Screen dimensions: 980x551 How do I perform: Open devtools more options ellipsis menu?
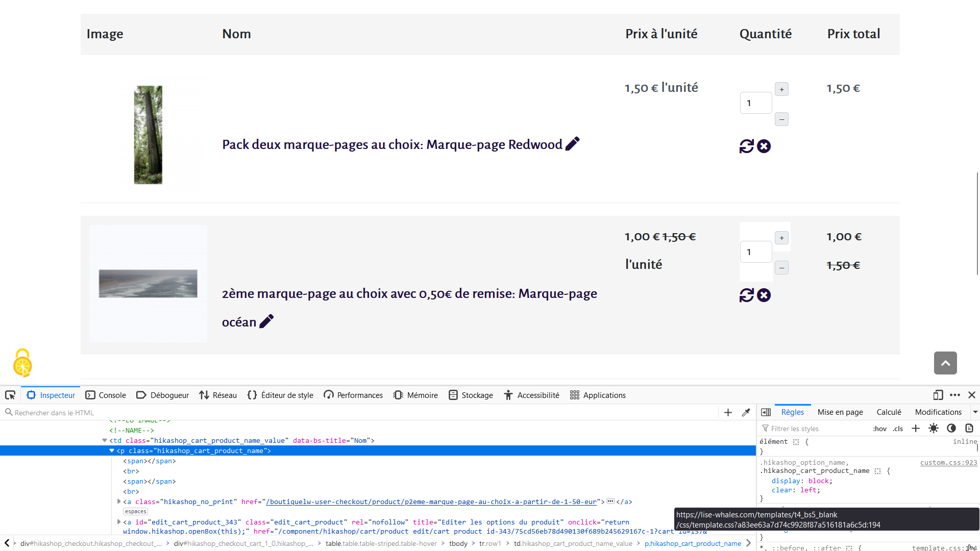coord(955,395)
